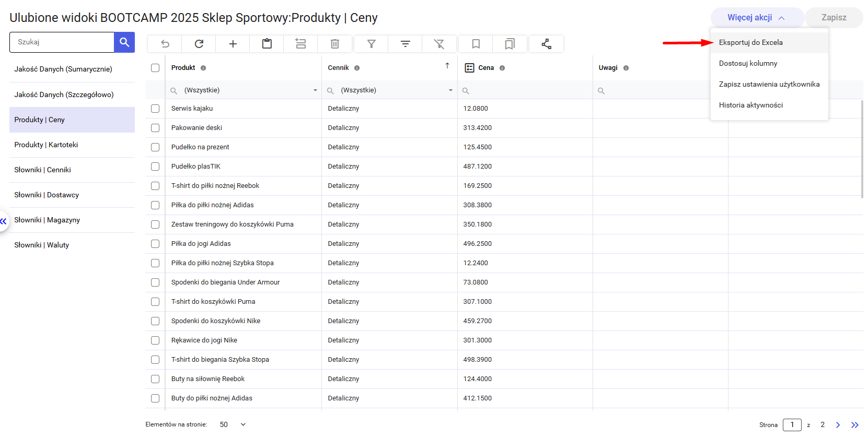Open the items per page dropdown
Screen dimensions: 868x438
point(243,424)
